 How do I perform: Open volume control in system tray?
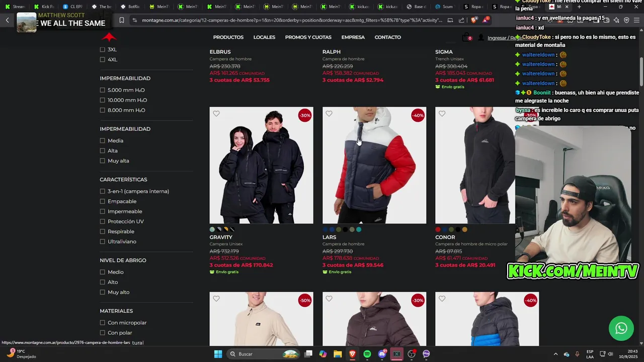[609, 354]
